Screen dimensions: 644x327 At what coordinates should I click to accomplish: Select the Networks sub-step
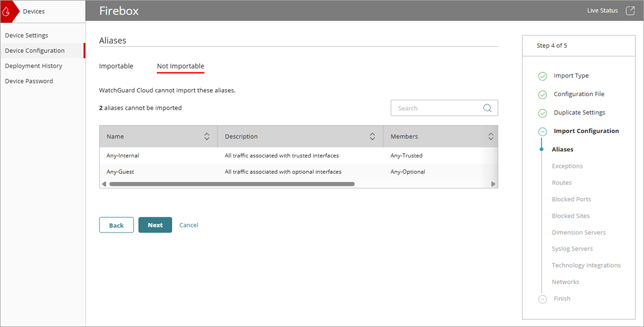[566, 282]
